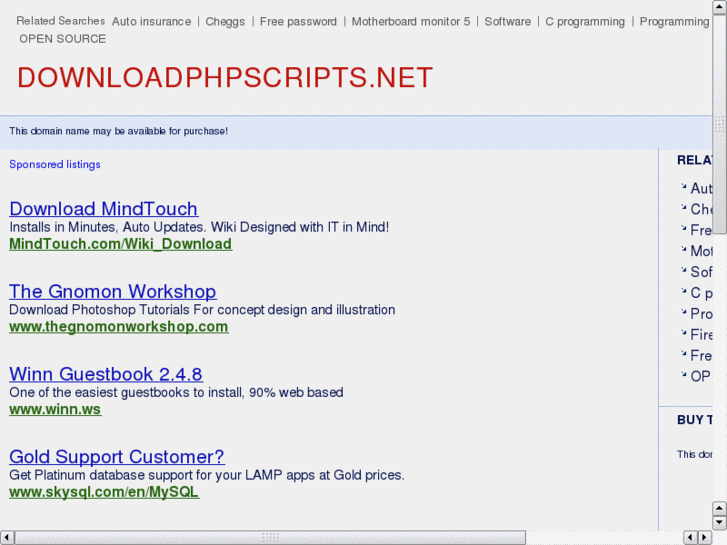Click the horizontal scrollbar thumb

point(270,537)
